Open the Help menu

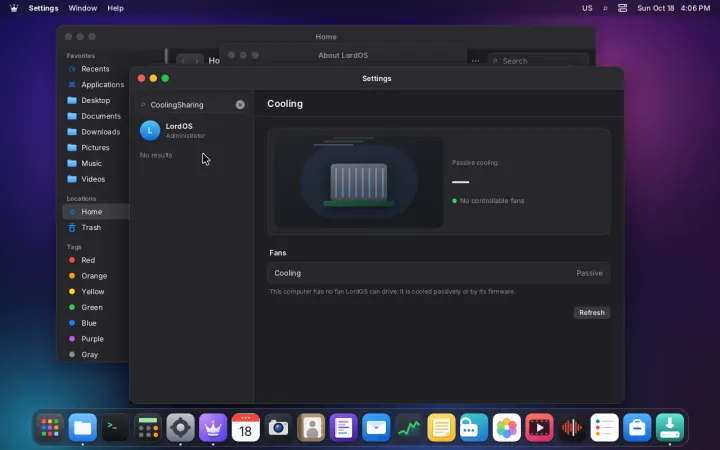(x=115, y=8)
